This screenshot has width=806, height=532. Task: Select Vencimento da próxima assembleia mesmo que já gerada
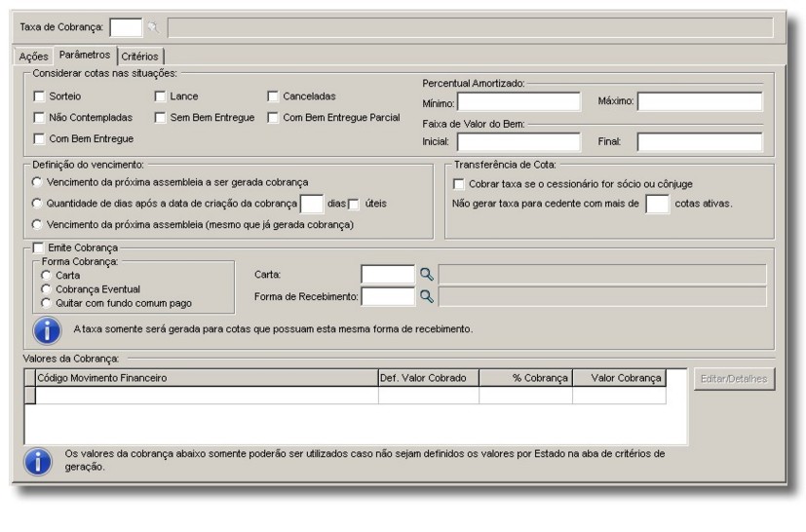click(36, 225)
